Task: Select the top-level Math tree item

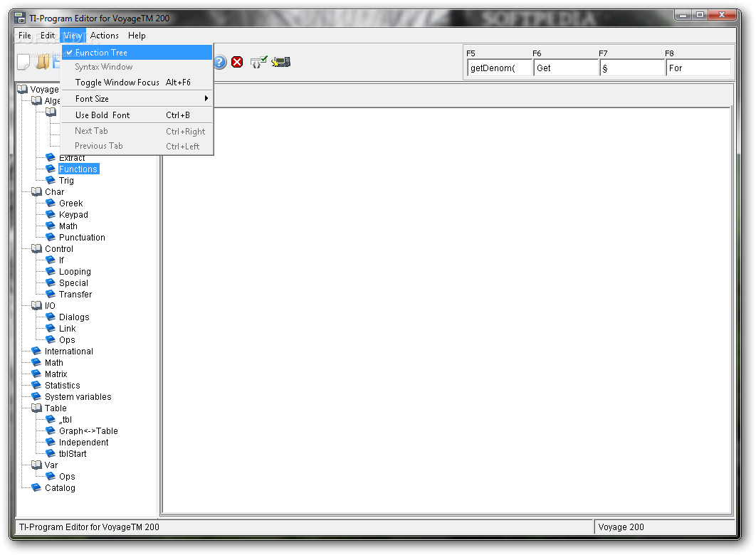Action: click(53, 363)
